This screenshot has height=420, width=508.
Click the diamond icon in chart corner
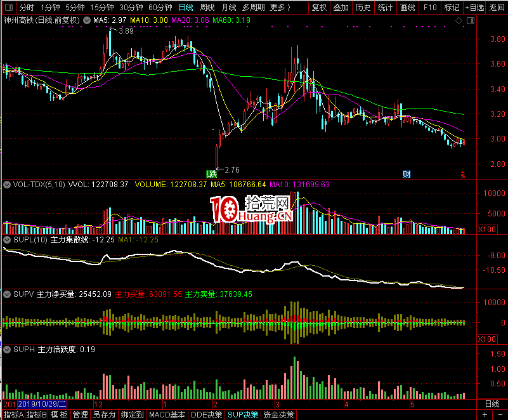point(459,21)
